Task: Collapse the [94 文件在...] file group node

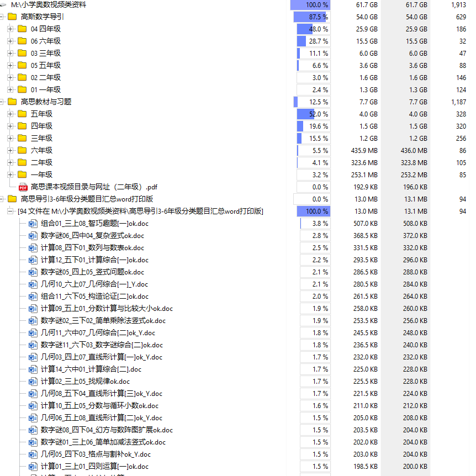Action: pyautogui.click(x=10, y=211)
